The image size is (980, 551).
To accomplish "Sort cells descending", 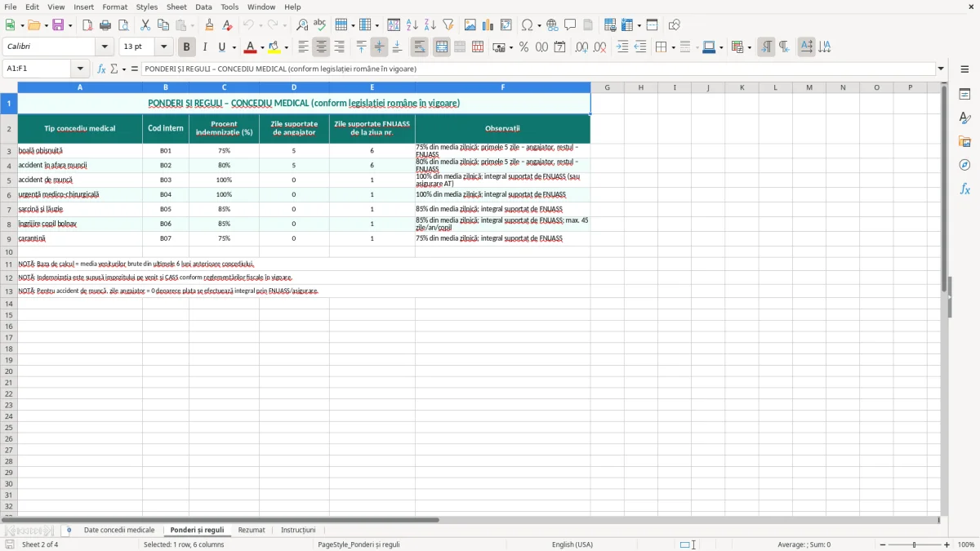I will (430, 24).
